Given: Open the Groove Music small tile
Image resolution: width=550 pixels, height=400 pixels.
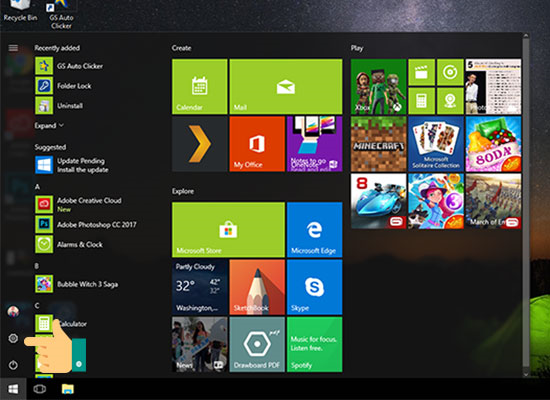Looking at the screenshot, I should (x=450, y=72).
